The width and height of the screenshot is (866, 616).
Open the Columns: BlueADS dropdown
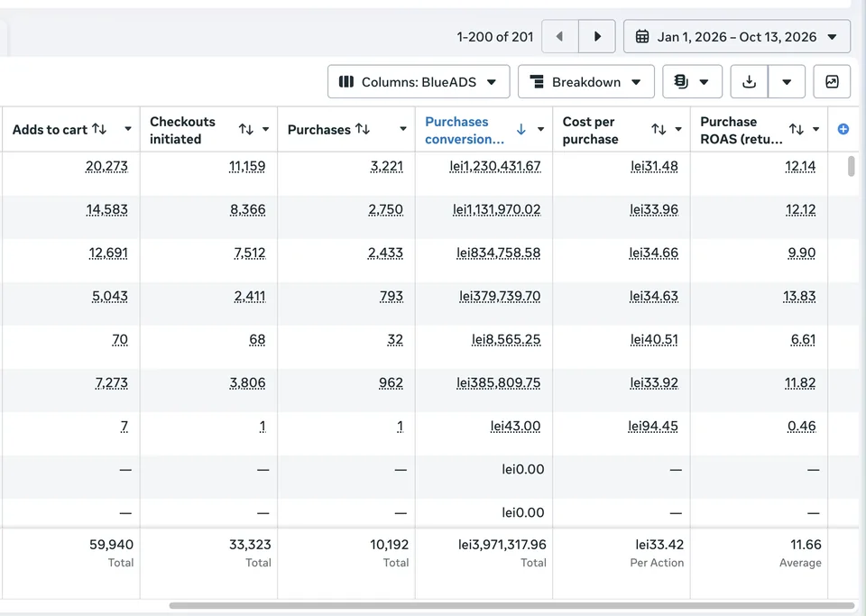(x=418, y=82)
